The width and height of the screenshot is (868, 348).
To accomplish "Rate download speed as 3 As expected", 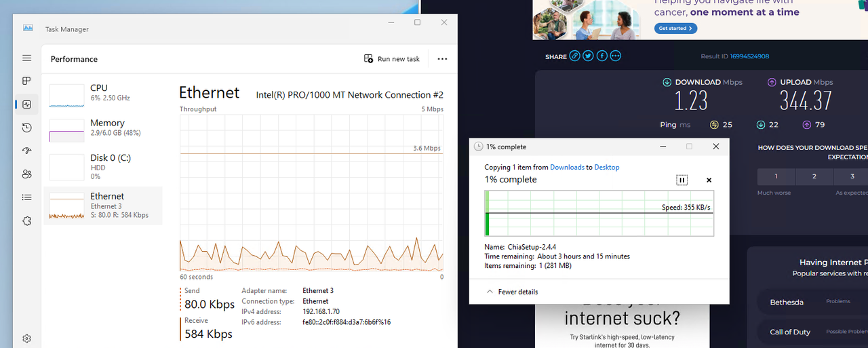I will click(x=852, y=176).
